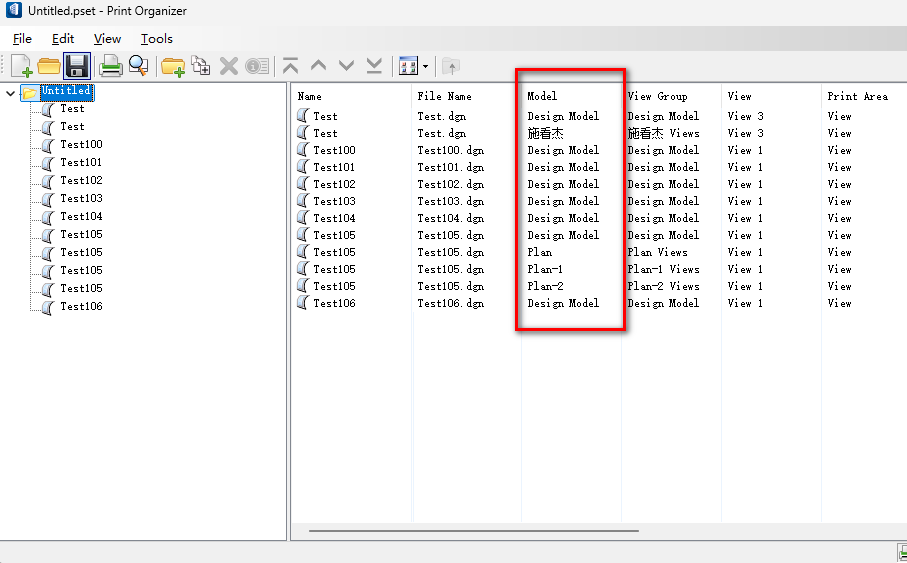Click the Test100.dgn file name cell

pyautogui.click(x=451, y=150)
